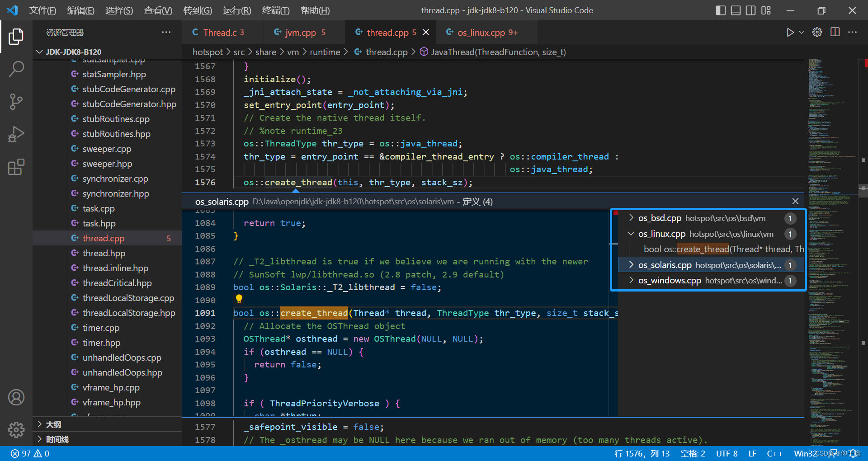This screenshot has height=461, width=868.
Task: Click the lightbulb code action icon
Action: click(239, 299)
